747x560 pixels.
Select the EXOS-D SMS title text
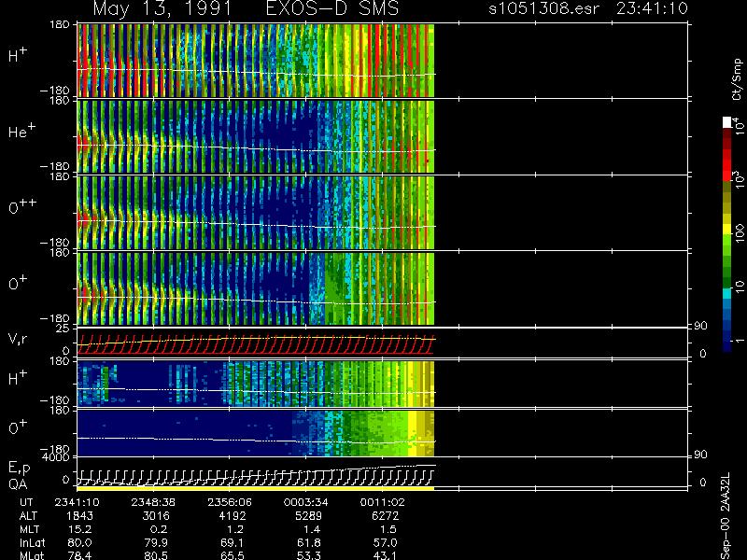pyautogui.click(x=331, y=8)
